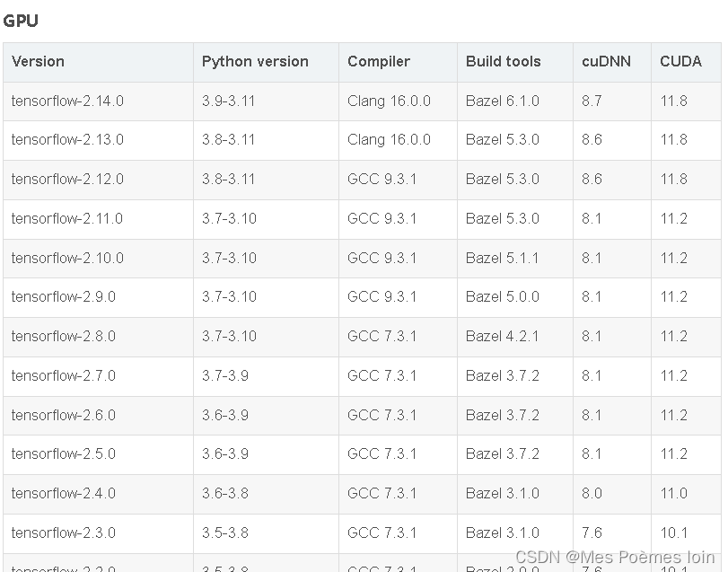Select the Python version column header
Screen dimensions: 728x572
252,61
